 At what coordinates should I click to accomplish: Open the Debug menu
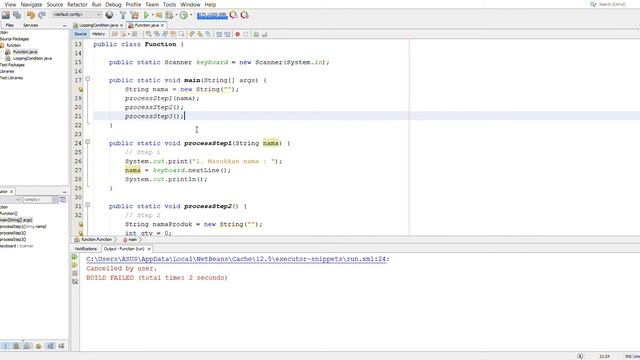(113, 4)
